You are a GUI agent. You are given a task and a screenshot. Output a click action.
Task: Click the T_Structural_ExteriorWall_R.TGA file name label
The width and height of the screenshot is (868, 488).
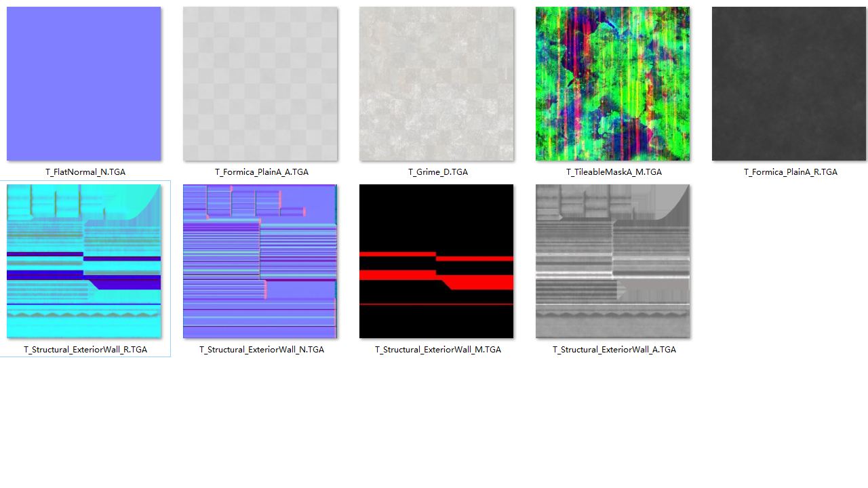click(85, 350)
